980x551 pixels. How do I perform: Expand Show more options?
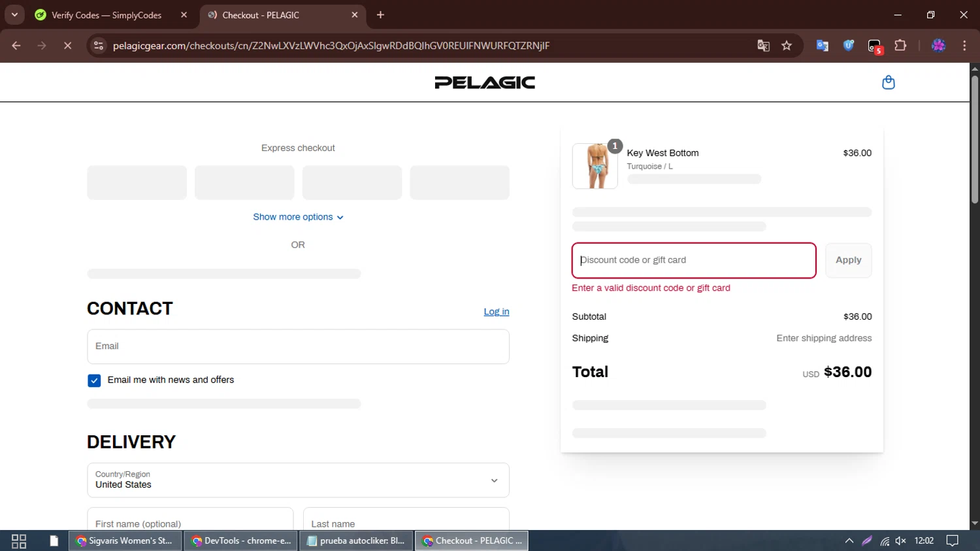pyautogui.click(x=298, y=217)
